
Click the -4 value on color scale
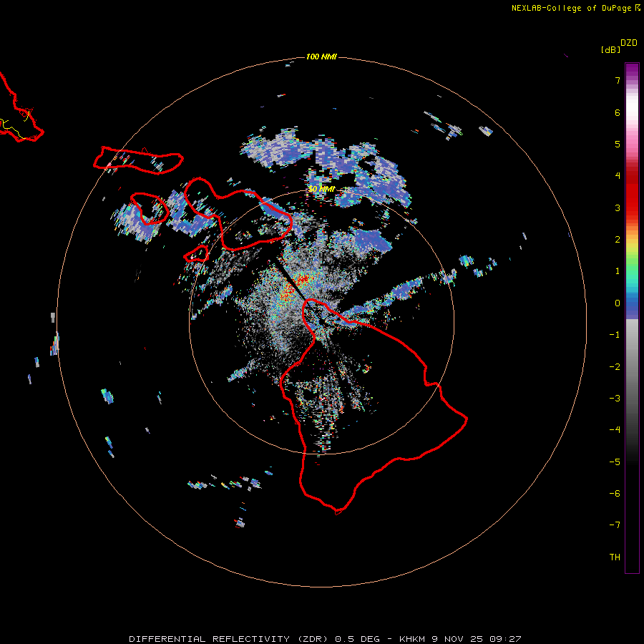tap(615, 429)
